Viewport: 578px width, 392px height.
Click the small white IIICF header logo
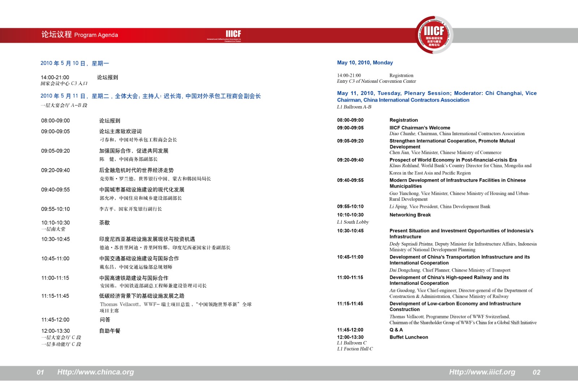(x=233, y=35)
